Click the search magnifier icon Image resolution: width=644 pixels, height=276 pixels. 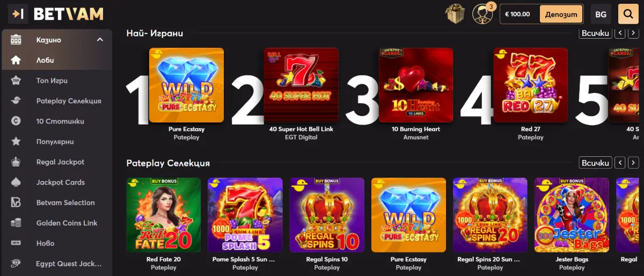pos(628,14)
